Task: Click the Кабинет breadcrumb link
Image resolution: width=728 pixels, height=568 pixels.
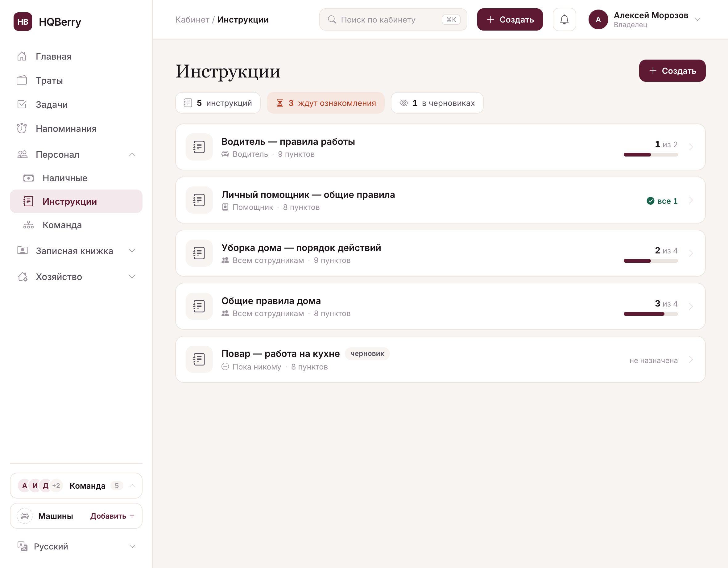Action: (192, 20)
